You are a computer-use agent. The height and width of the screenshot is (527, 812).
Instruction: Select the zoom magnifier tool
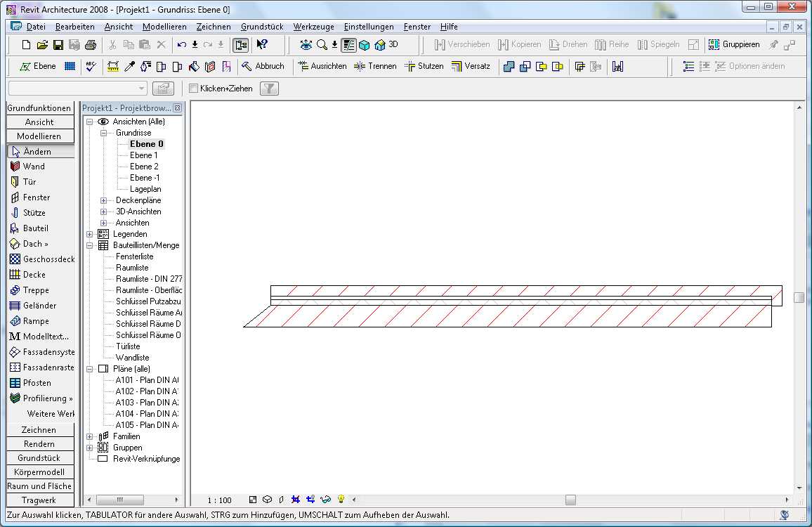(322, 45)
